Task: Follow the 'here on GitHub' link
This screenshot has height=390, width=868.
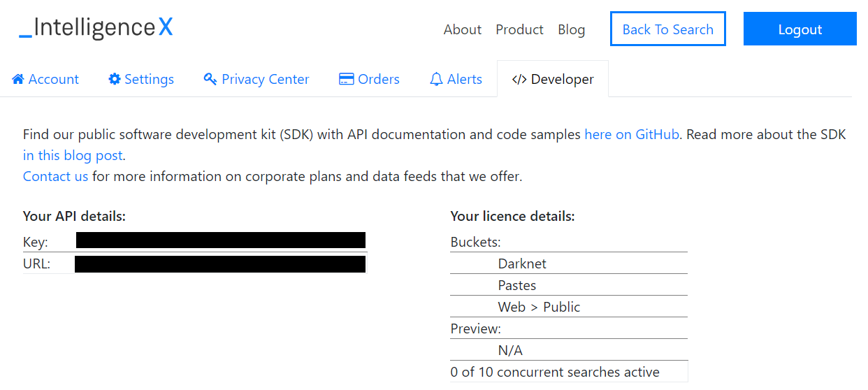Action: pos(631,134)
